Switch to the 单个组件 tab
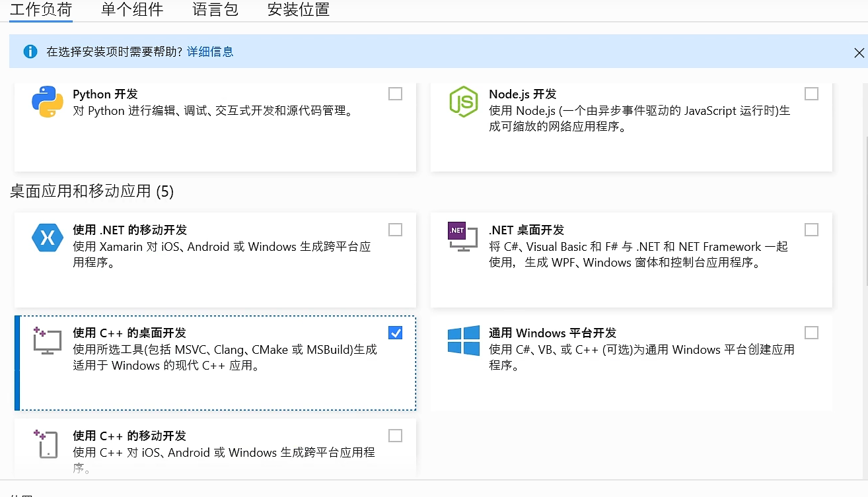The width and height of the screenshot is (868, 497). tap(132, 10)
